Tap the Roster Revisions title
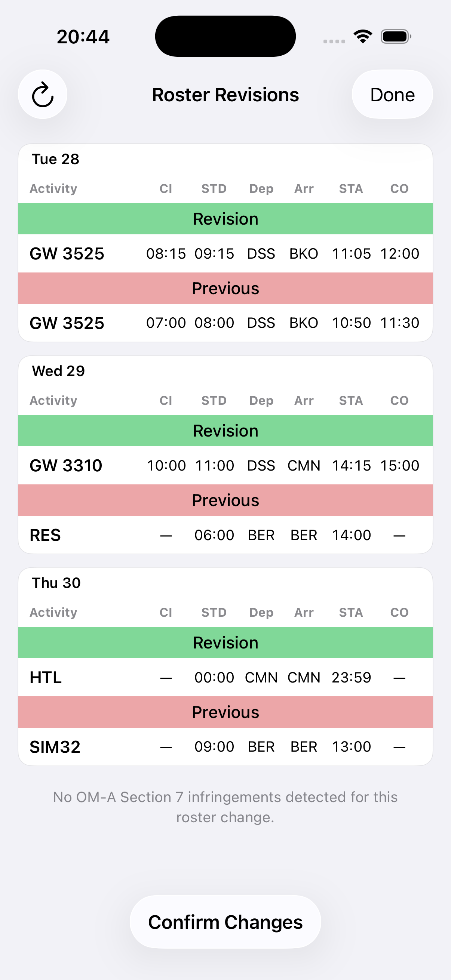Screen dimensions: 451x980 click(225, 95)
